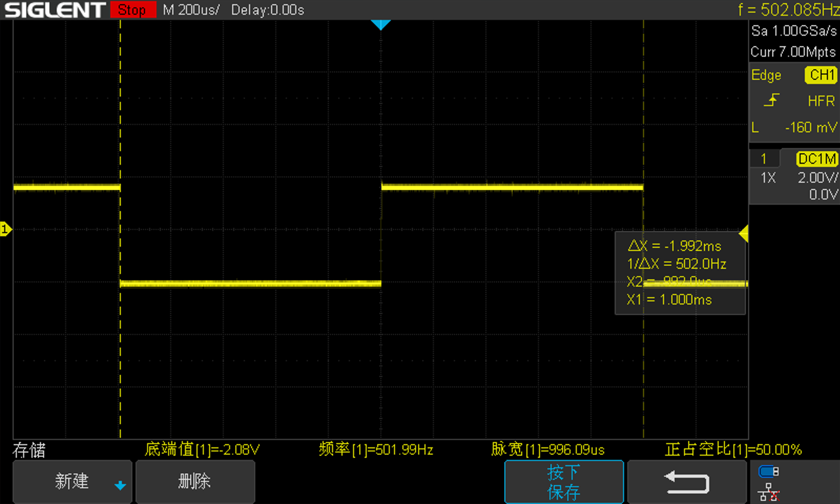Click the back arrow button
The height and width of the screenshot is (504, 840).
pyautogui.click(x=687, y=481)
